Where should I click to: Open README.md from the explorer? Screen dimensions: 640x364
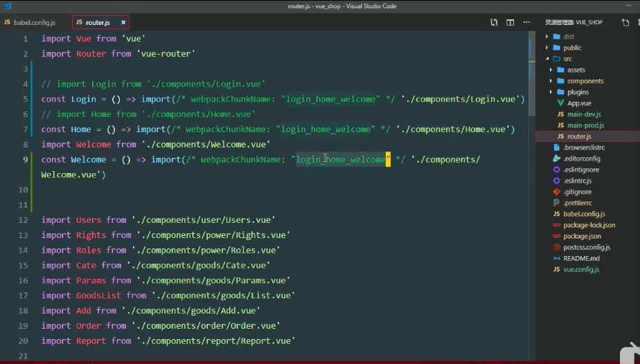click(x=582, y=258)
